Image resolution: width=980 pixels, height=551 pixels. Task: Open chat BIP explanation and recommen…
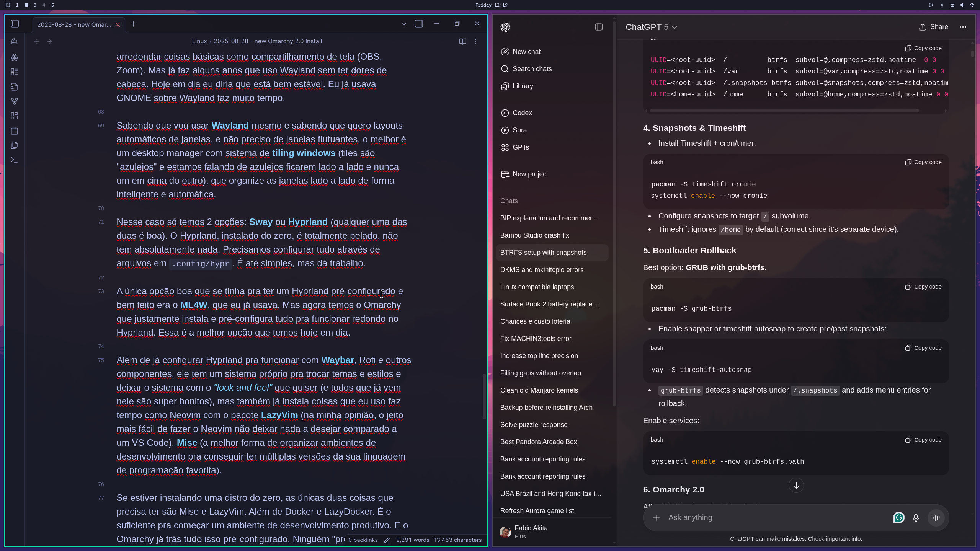pos(552,218)
